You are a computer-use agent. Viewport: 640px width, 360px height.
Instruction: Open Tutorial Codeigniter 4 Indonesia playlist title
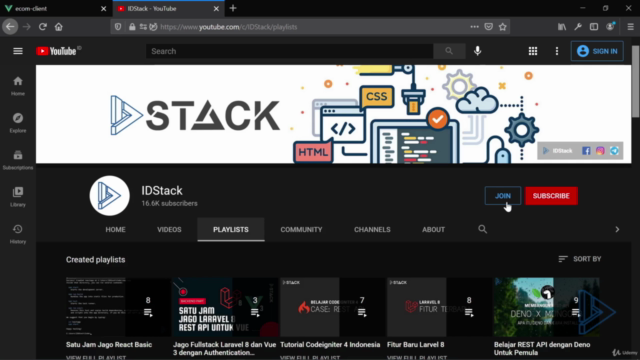click(330, 344)
